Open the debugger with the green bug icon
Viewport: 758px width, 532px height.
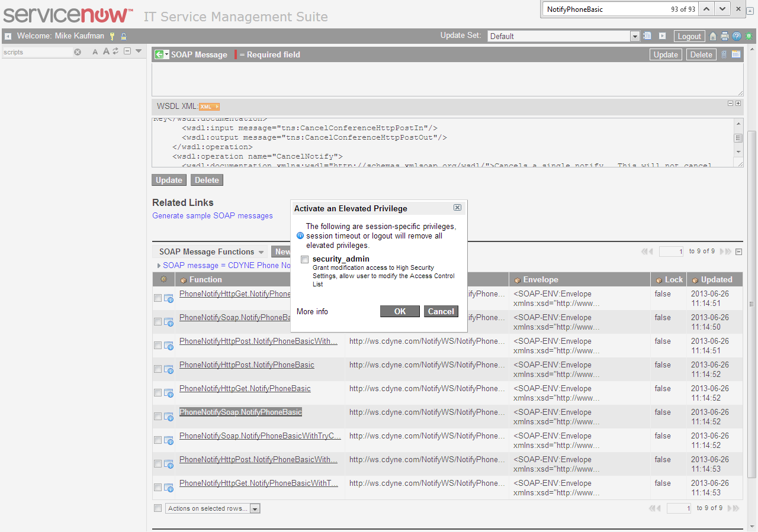748,37
